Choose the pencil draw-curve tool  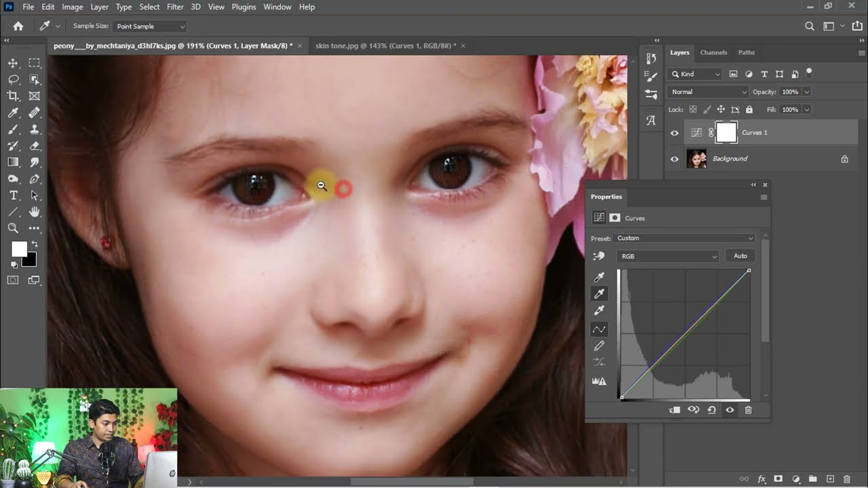click(599, 346)
